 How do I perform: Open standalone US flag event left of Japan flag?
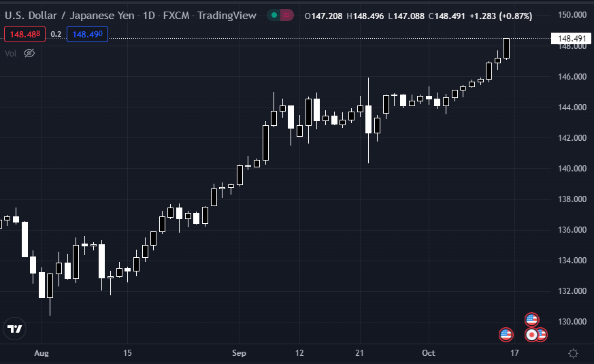pyautogui.click(x=506, y=335)
